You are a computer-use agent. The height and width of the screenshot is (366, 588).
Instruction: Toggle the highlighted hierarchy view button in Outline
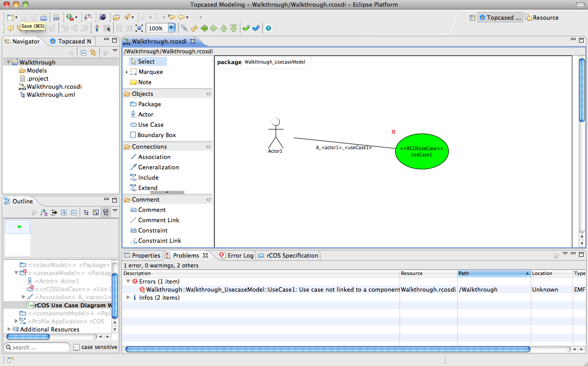(106, 213)
